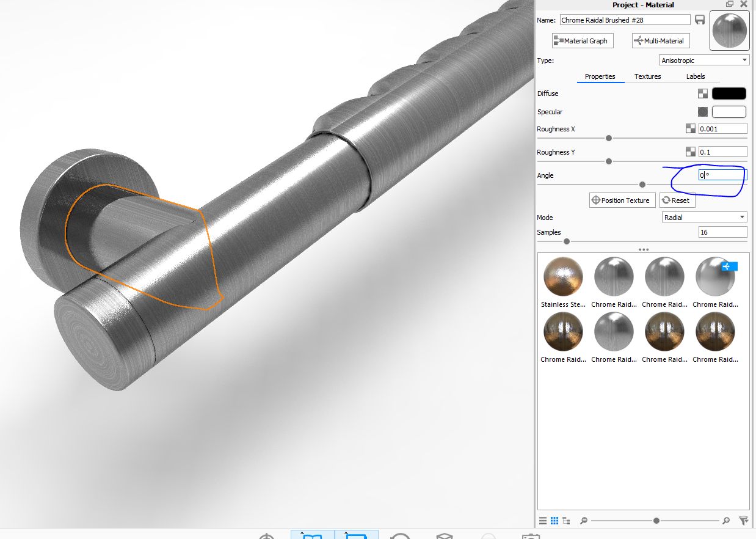Image resolution: width=756 pixels, height=539 pixels.
Task: Click the Specular texture map icon
Action: [702, 111]
